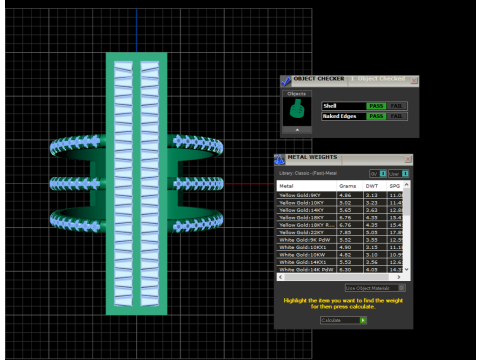Image resolution: width=480 pixels, height=360 pixels.
Task: Close the Metal Weights panel
Action: [x=408, y=159]
